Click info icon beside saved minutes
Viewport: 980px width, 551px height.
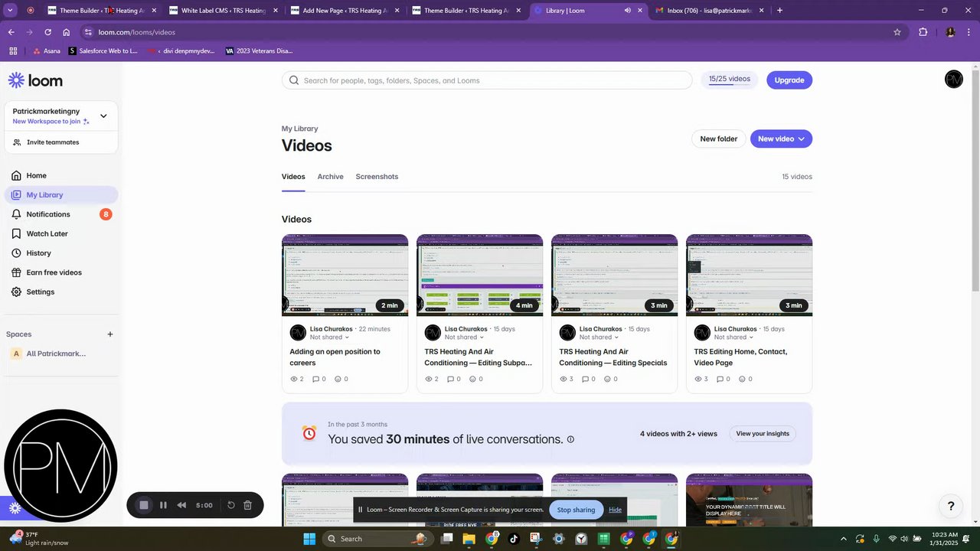click(x=570, y=439)
